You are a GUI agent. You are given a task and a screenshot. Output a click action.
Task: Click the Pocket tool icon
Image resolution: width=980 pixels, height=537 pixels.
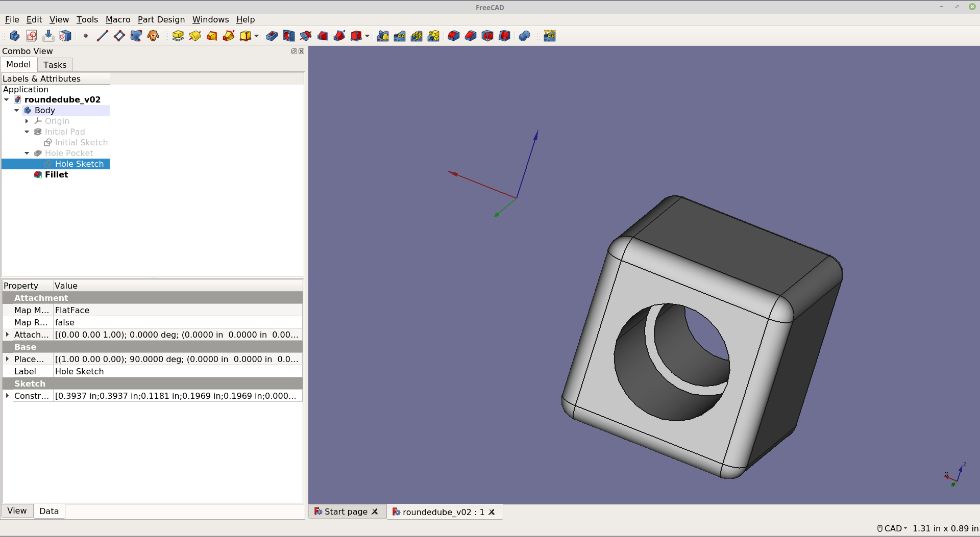point(272,36)
